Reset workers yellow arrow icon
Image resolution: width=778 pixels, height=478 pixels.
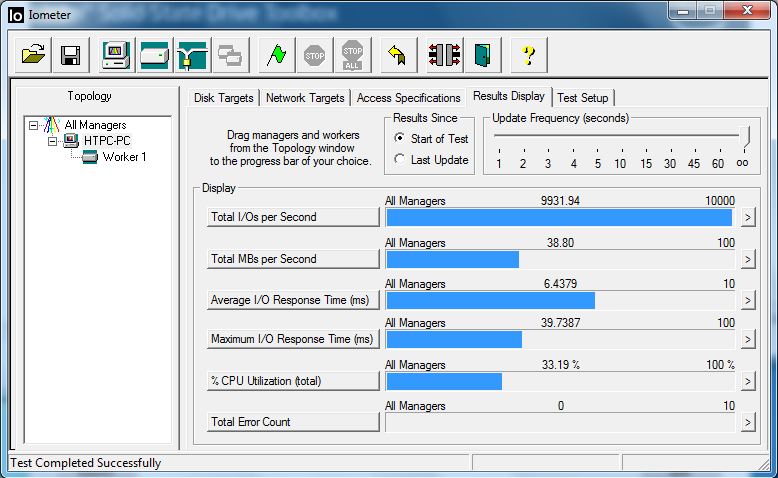tap(398, 55)
